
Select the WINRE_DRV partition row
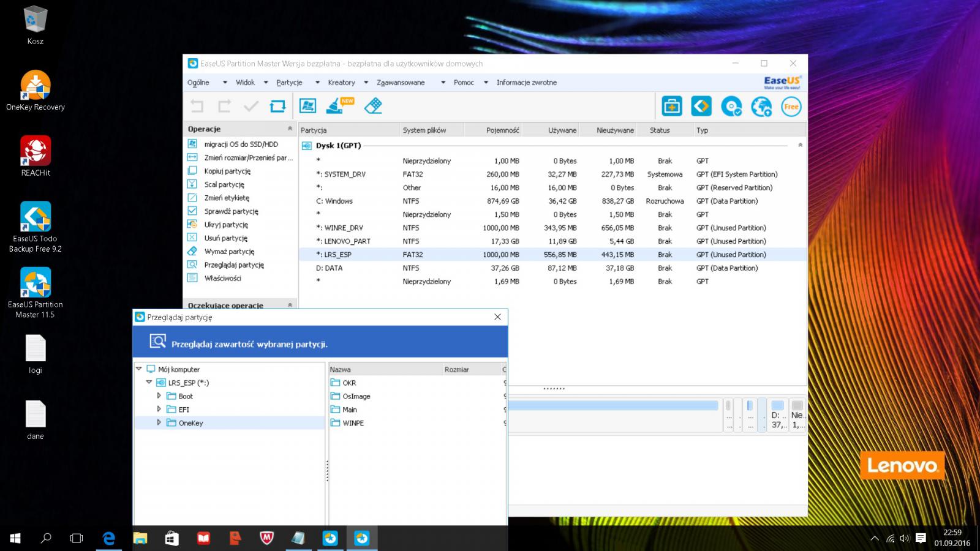552,228
